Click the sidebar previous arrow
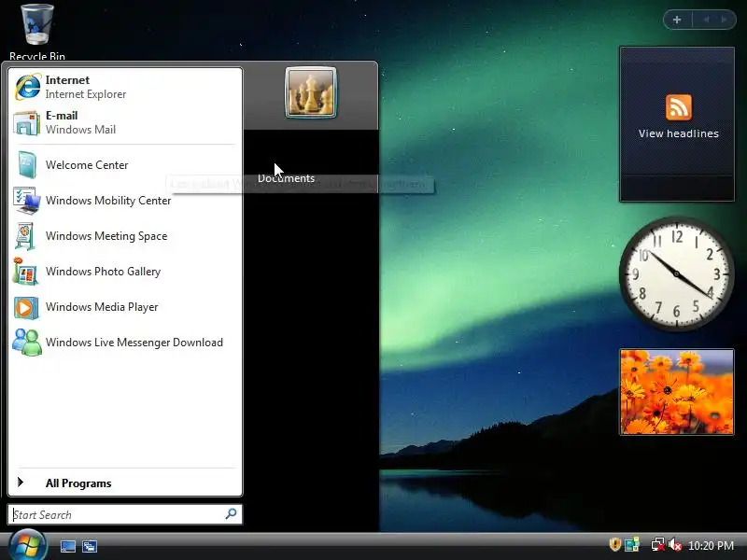Image resolution: width=747 pixels, height=560 pixels. 706,20
